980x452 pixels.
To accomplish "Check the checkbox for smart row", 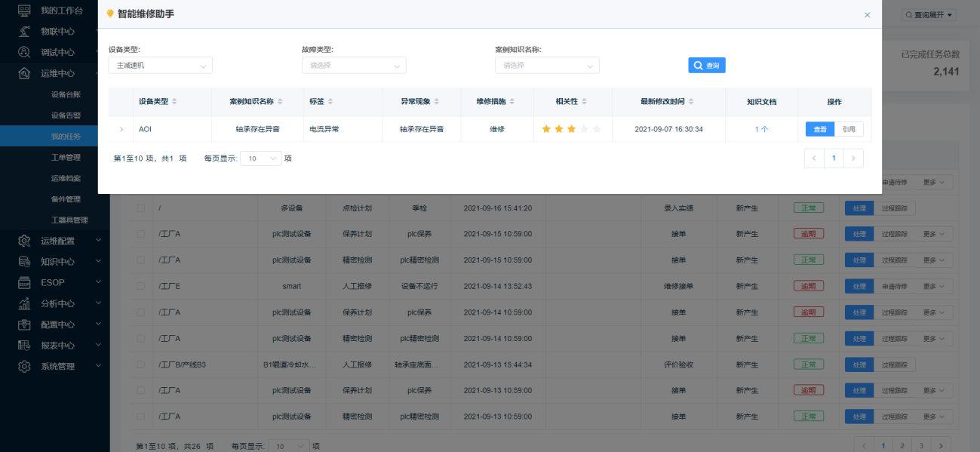I will coord(140,287).
